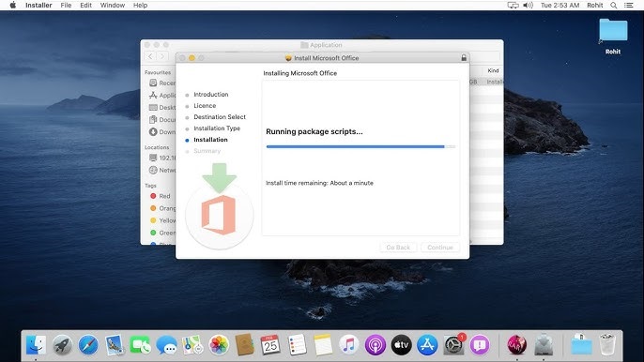Click the Kind column header in Finder

point(493,70)
